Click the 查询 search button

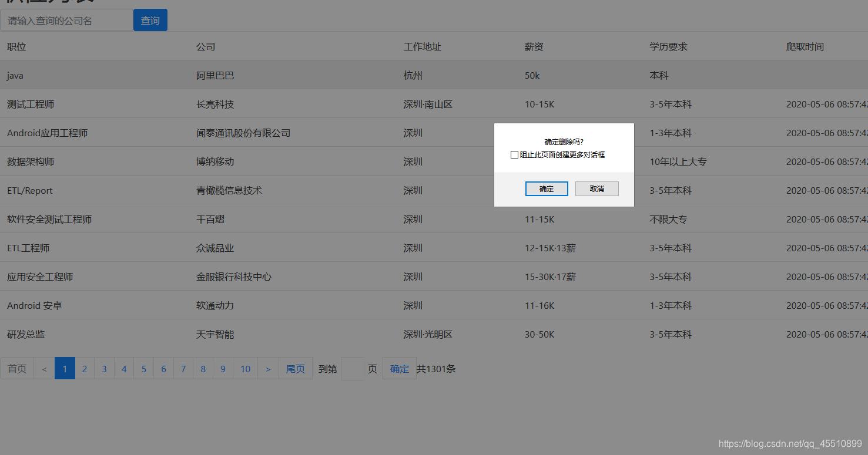click(150, 21)
